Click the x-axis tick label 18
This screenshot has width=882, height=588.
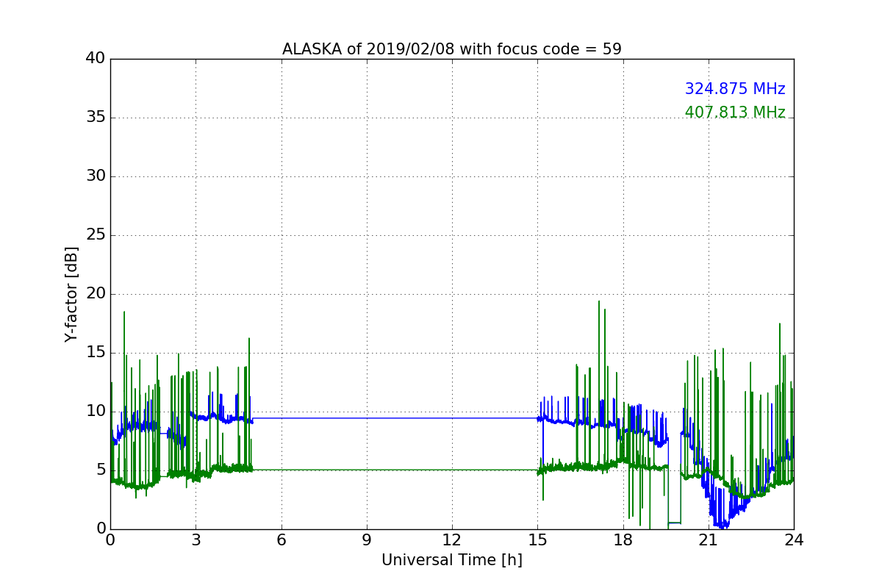coord(623,540)
